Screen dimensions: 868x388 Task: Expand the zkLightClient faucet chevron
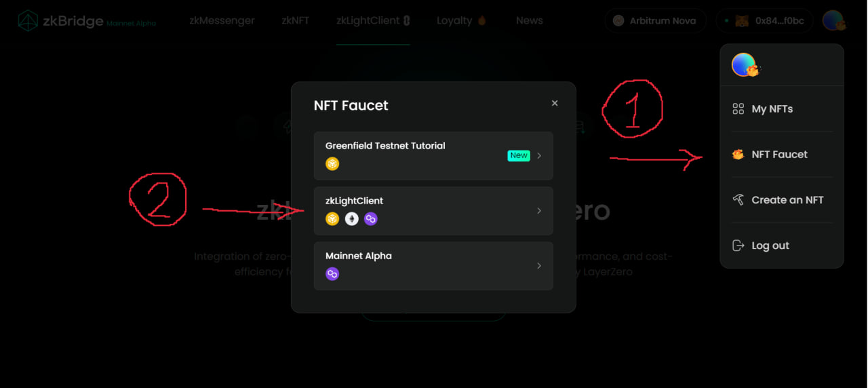(539, 211)
